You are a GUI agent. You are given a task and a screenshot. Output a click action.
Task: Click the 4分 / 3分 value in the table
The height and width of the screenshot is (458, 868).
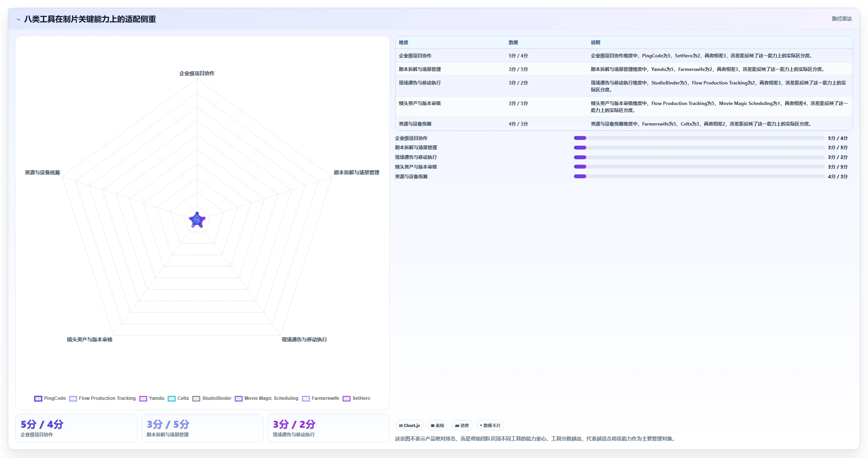518,124
